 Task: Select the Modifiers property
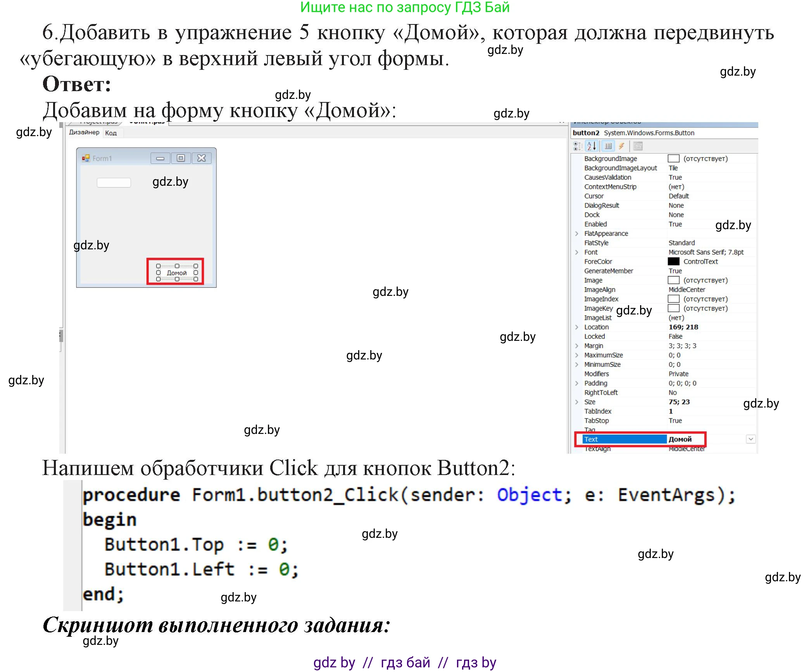(x=597, y=374)
